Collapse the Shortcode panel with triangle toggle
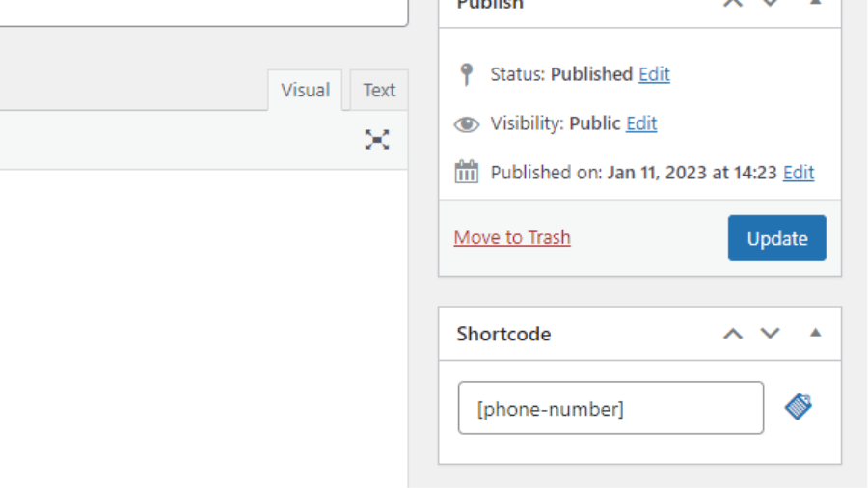Image resolution: width=868 pixels, height=488 pixels. pos(815,333)
